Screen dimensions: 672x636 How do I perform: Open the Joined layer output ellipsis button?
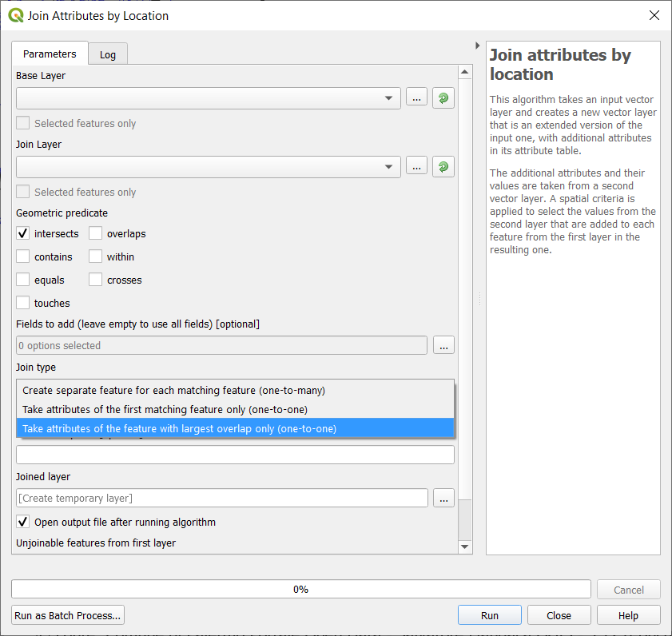[443, 498]
